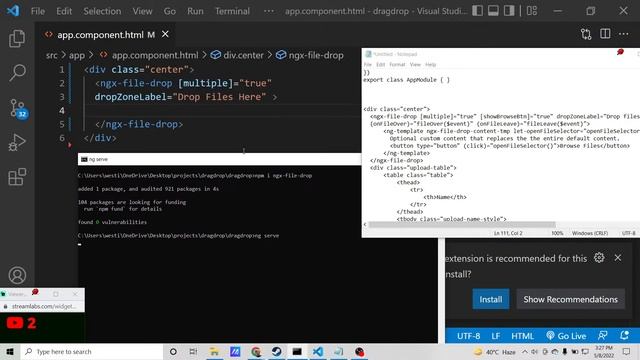Viewport: 640px width, 360px height.
Task: Open Notepad Format menu
Action: (397, 64)
